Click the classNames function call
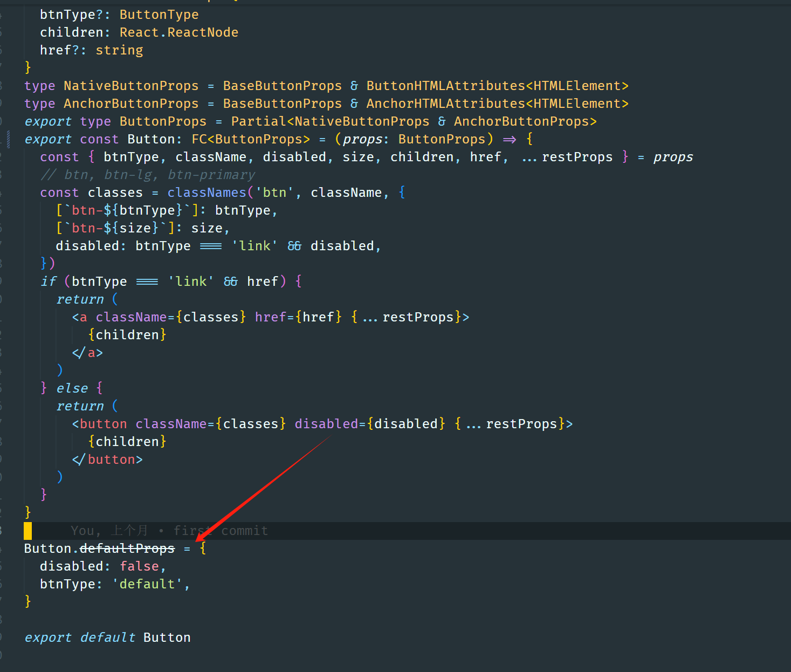The height and width of the screenshot is (672, 791). 207,193
